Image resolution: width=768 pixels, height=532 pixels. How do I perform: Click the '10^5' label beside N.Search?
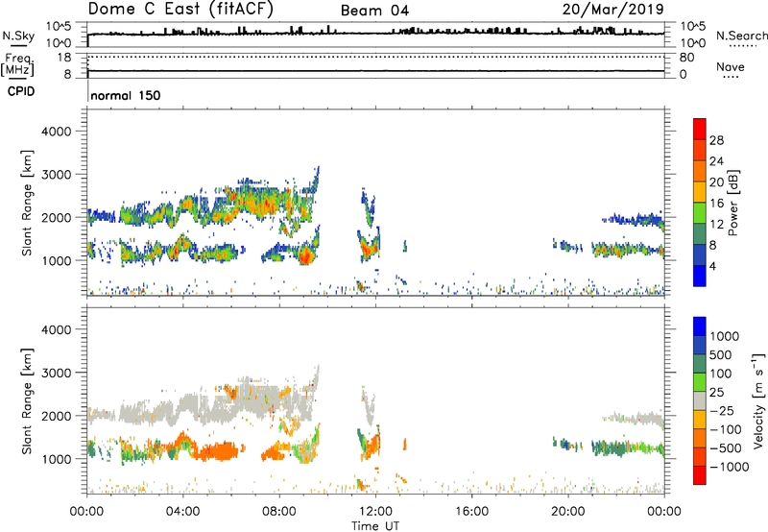[693, 27]
